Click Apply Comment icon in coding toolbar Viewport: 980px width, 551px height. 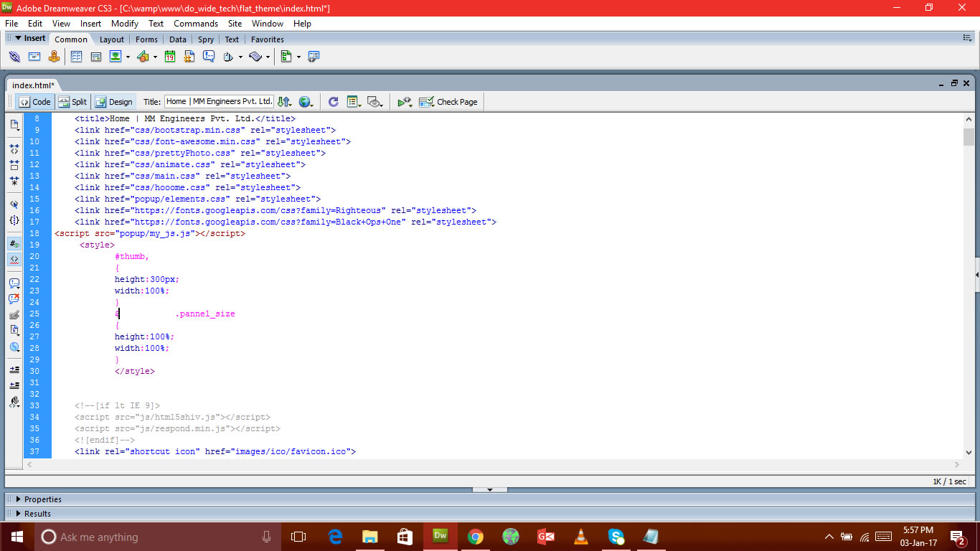(14, 283)
